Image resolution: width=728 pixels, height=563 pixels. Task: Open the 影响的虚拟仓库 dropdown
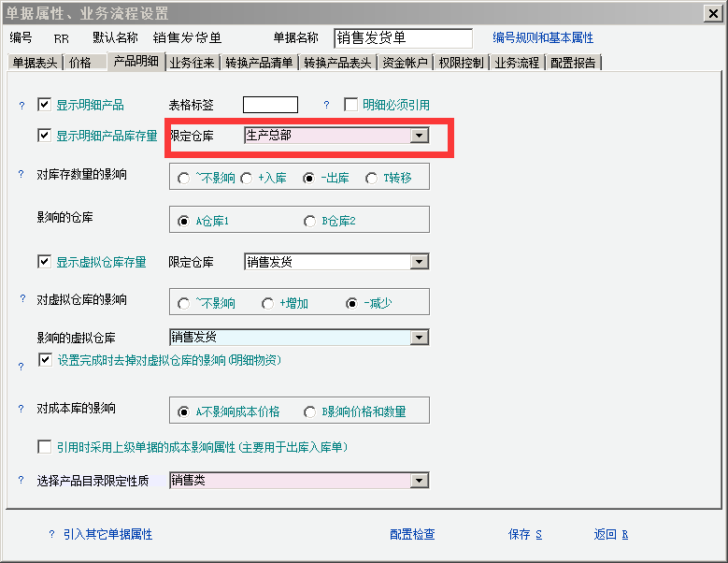pyautogui.click(x=420, y=338)
